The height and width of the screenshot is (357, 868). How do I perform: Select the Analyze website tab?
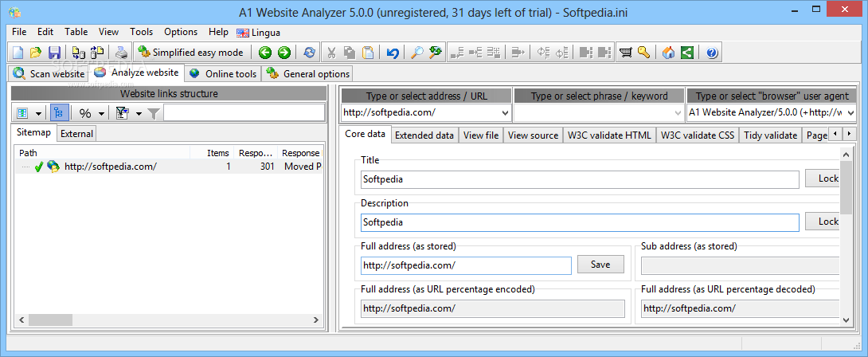point(137,72)
